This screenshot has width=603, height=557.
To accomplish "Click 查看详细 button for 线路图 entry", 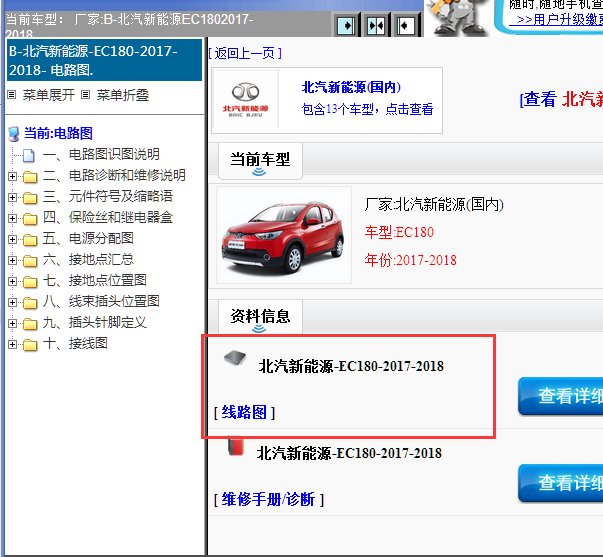I will [x=561, y=396].
